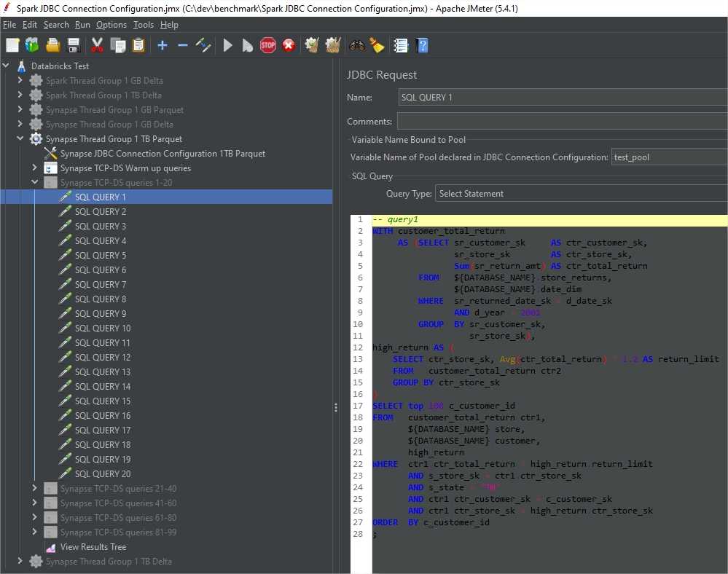Click the pipette icon of SQL QUERY 3
Image resolution: width=728 pixels, height=574 pixels.
click(65, 226)
